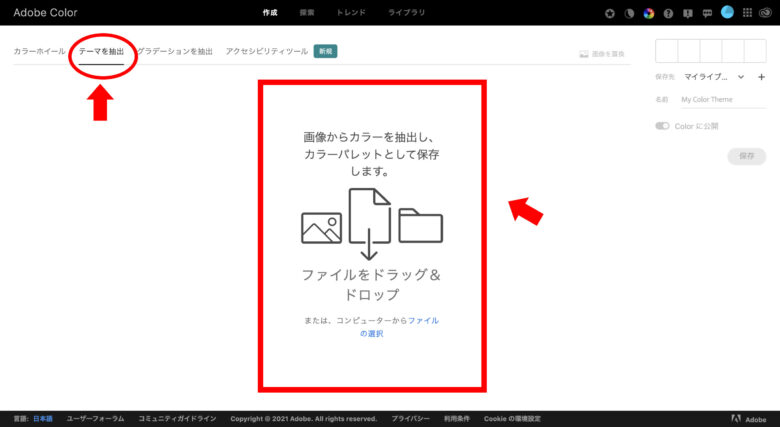The image size is (780, 427).
Task: Open the プライバシー footer link
Action: [x=410, y=419]
